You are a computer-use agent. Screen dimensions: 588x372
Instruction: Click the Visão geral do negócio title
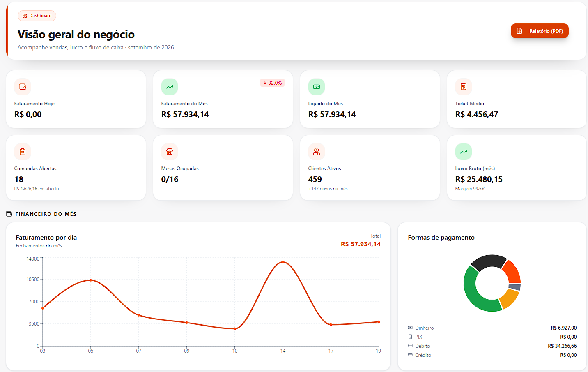click(76, 34)
